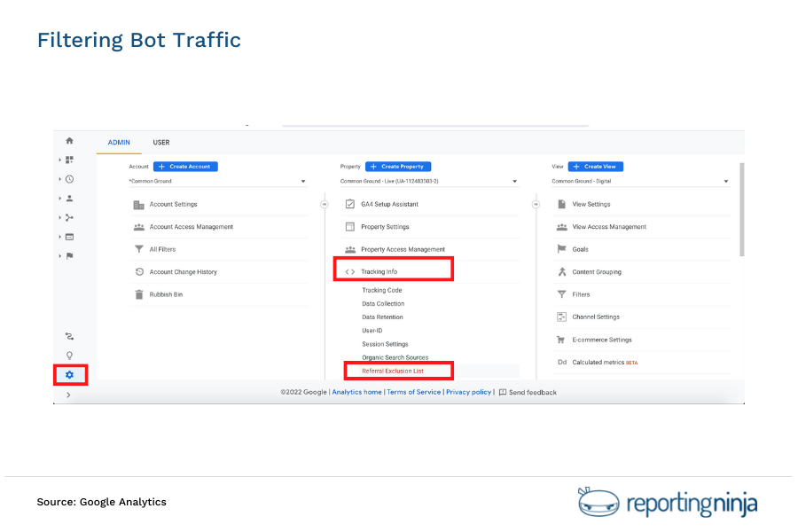This screenshot has width=798, height=532.
Task: Open the Property selector dropdown
Action: point(429,181)
